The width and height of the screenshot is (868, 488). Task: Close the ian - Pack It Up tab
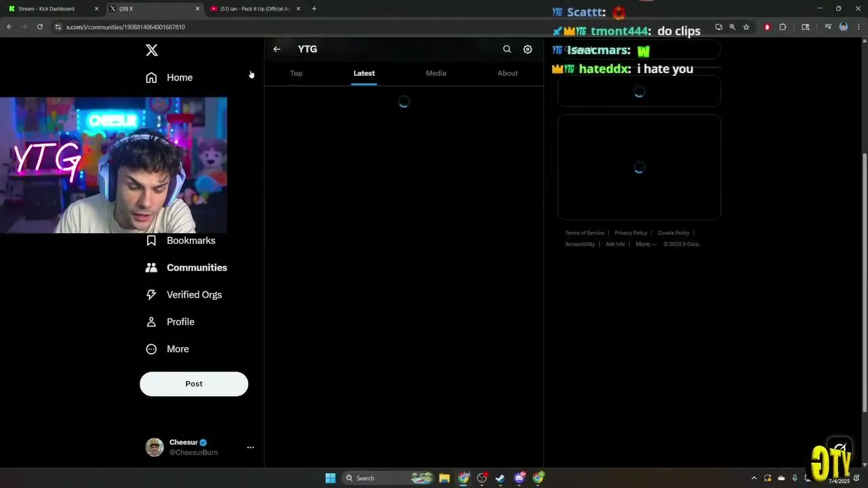(x=298, y=9)
